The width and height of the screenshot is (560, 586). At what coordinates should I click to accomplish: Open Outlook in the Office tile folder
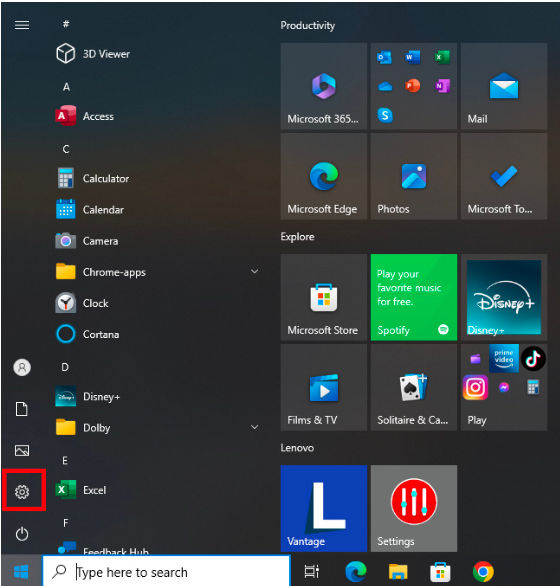385,57
